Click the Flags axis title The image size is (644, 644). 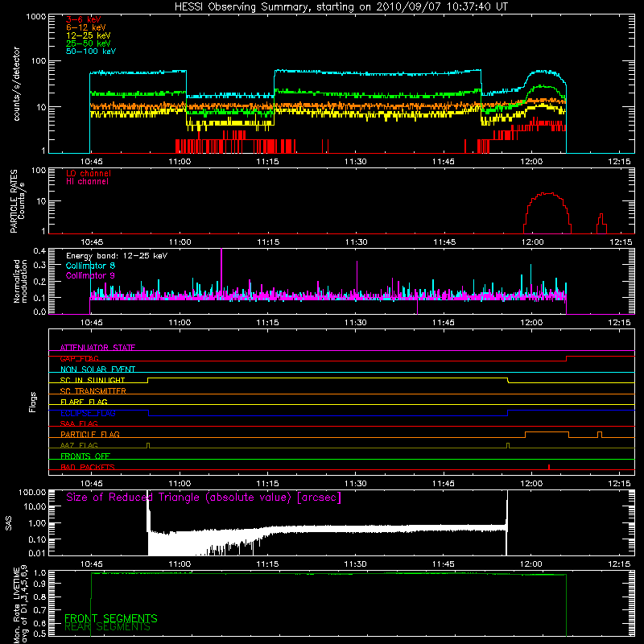click(x=33, y=402)
